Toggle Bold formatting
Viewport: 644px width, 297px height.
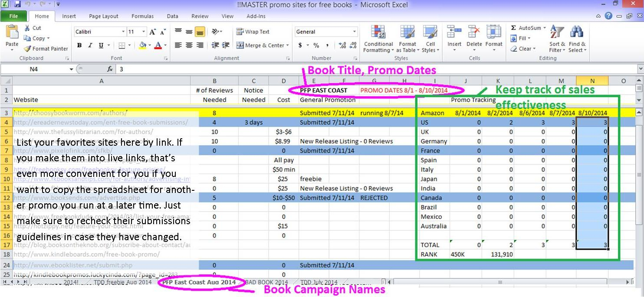79,46
